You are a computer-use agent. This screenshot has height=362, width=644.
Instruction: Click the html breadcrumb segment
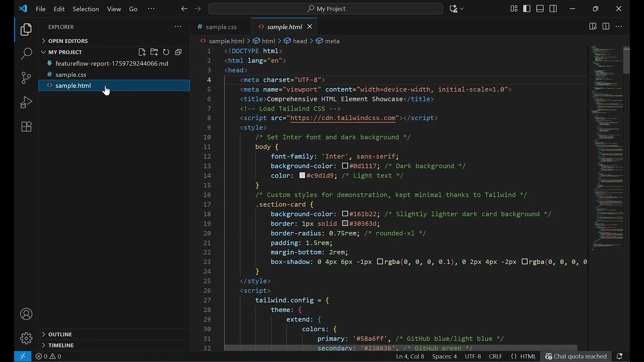coord(264,41)
